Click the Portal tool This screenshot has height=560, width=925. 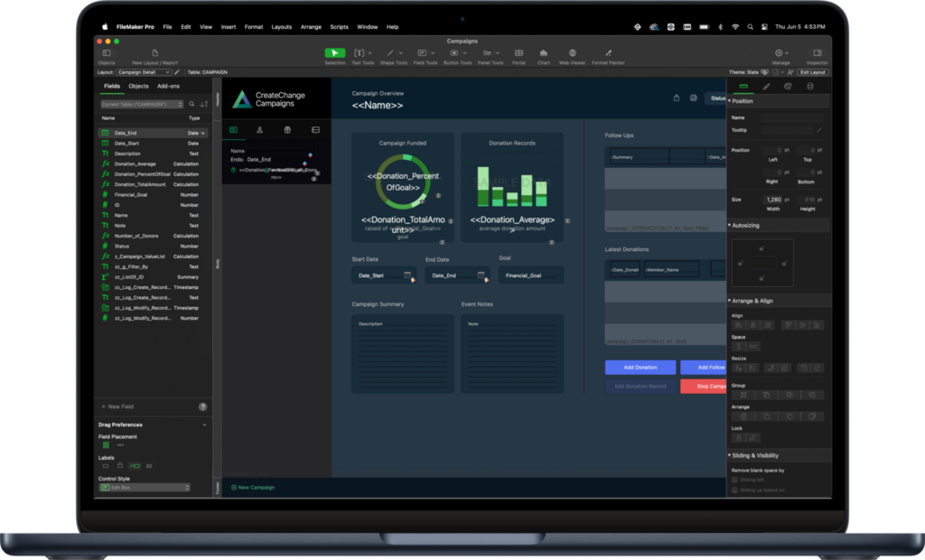point(519,53)
